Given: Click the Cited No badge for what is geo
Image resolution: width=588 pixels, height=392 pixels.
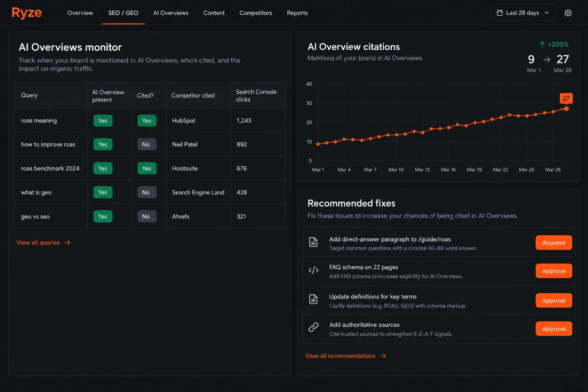Looking at the screenshot, I should coord(147,192).
